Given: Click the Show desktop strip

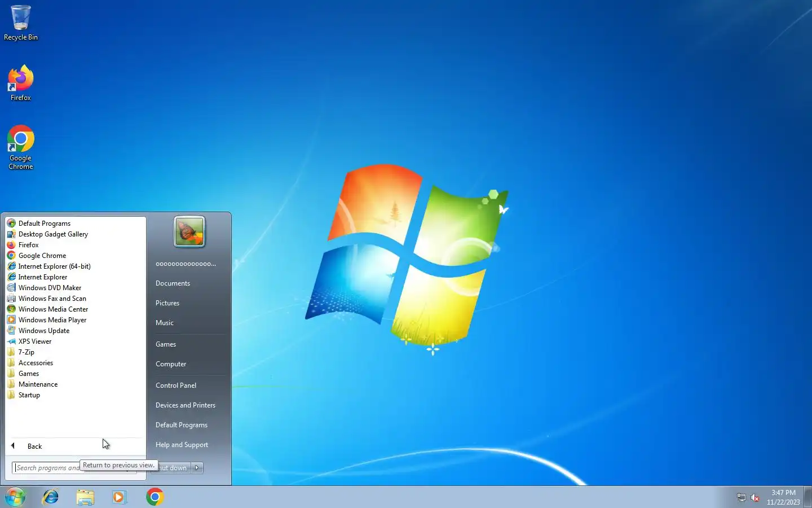Looking at the screenshot, I should click(x=807, y=497).
